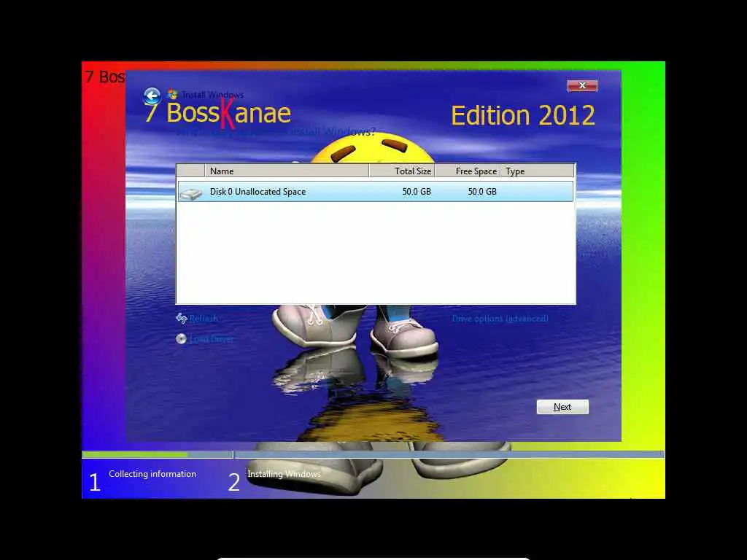Click the Next button

coord(562,407)
